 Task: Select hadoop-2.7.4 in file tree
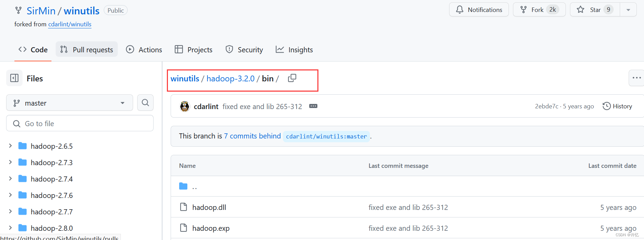tap(52, 179)
